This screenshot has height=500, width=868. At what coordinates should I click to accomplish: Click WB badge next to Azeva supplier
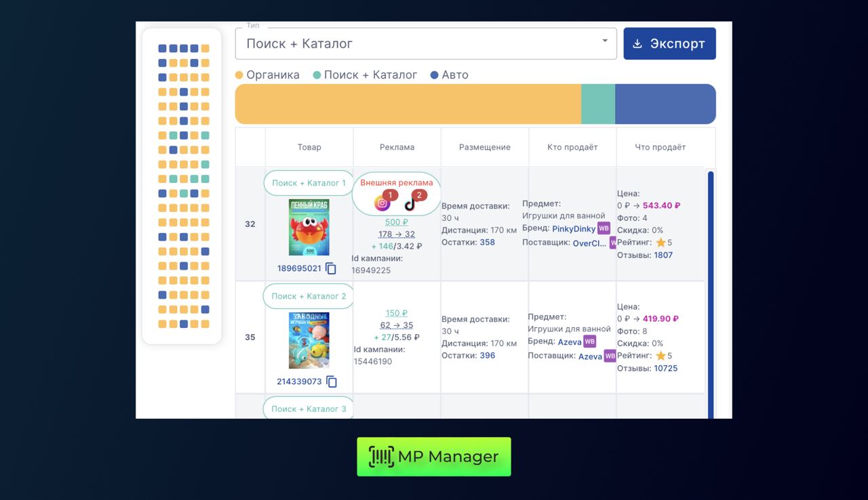point(610,356)
